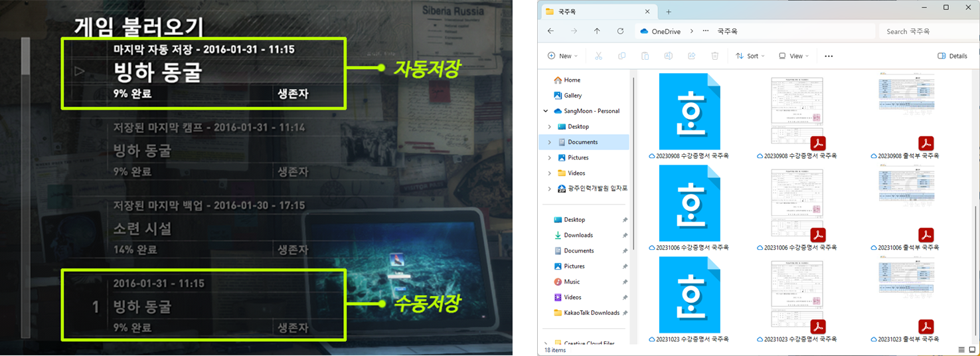The image size is (980, 356).
Task: Unpin Downloads using its pin icon
Action: (625, 235)
